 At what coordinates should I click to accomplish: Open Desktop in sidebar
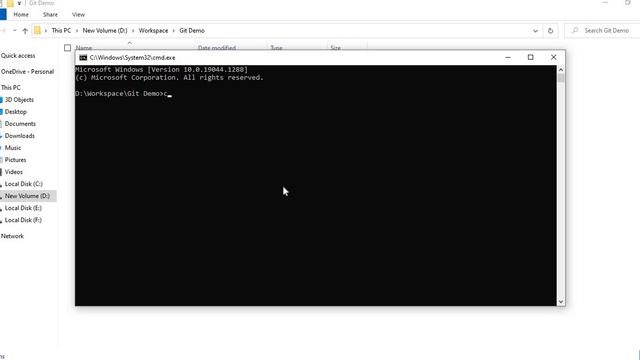(x=16, y=111)
